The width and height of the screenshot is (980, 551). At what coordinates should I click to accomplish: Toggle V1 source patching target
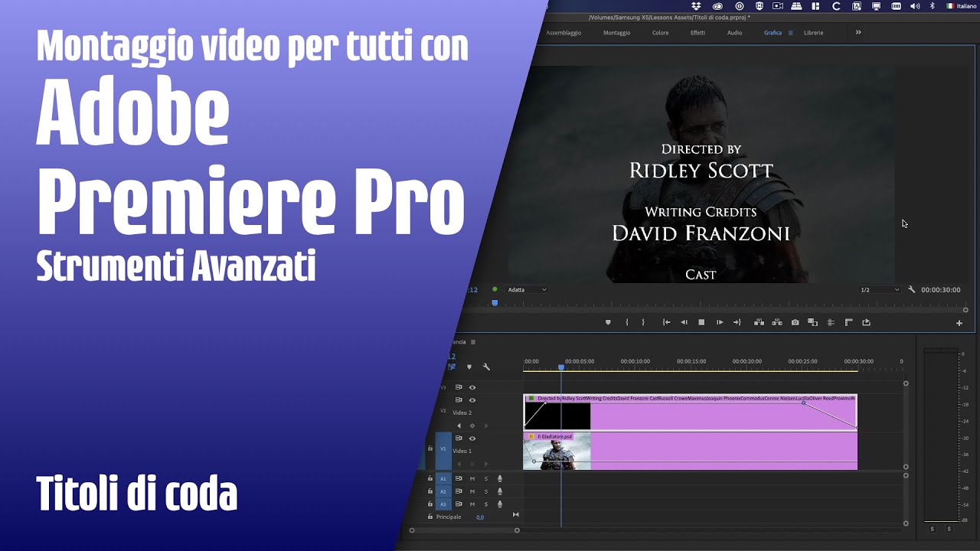(x=443, y=449)
